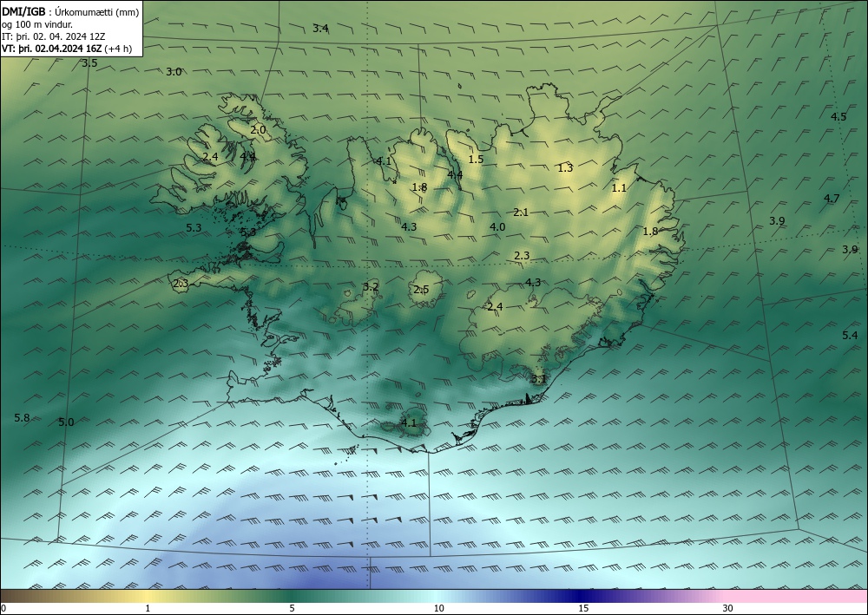Click the 3.2 value on the western glacier
The width and height of the screenshot is (868, 615).
coord(371,287)
